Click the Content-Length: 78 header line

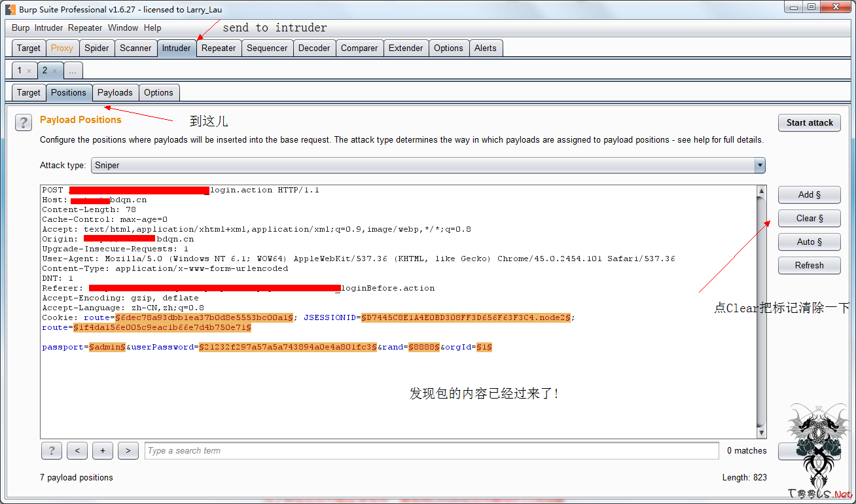pyautogui.click(x=89, y=209)
